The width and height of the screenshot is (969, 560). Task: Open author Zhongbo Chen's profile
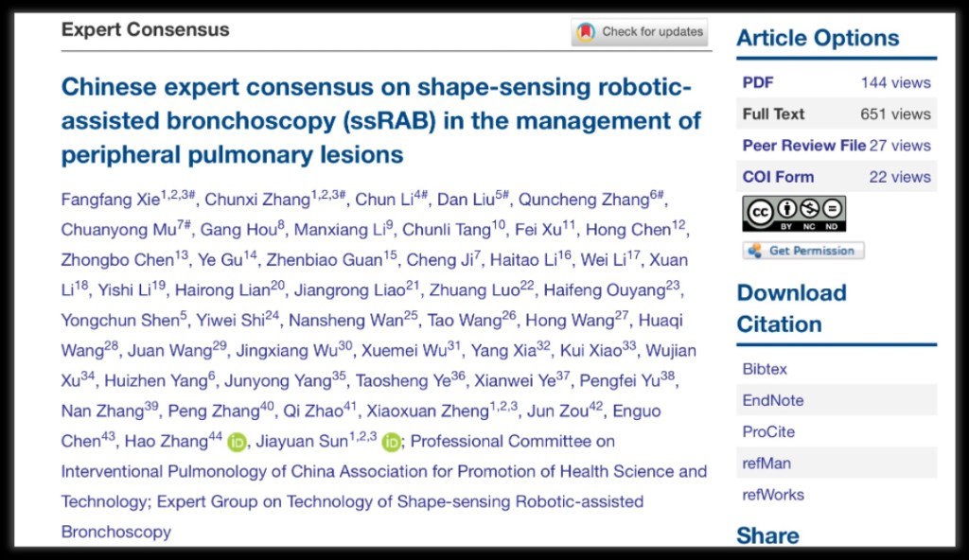[x=117, y=260]
